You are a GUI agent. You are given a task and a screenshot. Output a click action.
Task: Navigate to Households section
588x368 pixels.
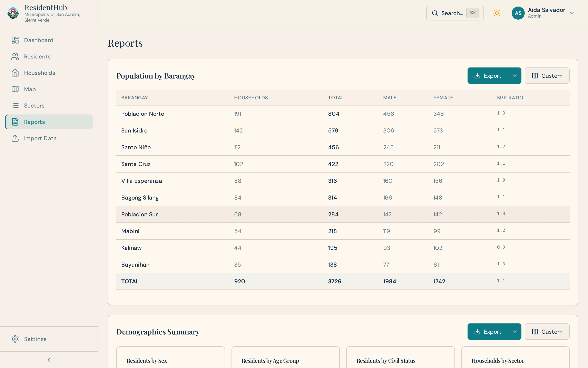49,73
